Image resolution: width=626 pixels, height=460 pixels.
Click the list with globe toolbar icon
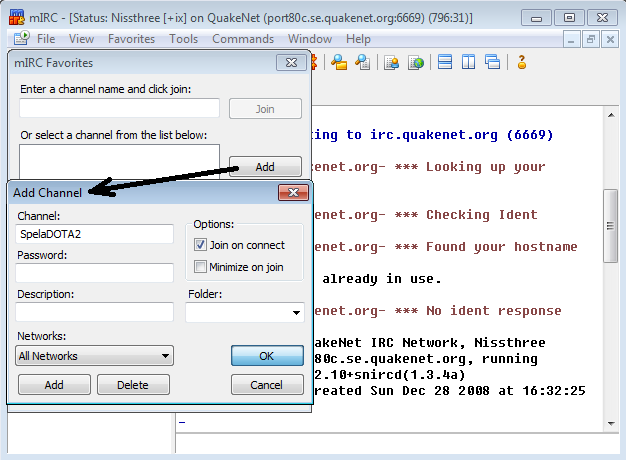[x=416, y=62]
